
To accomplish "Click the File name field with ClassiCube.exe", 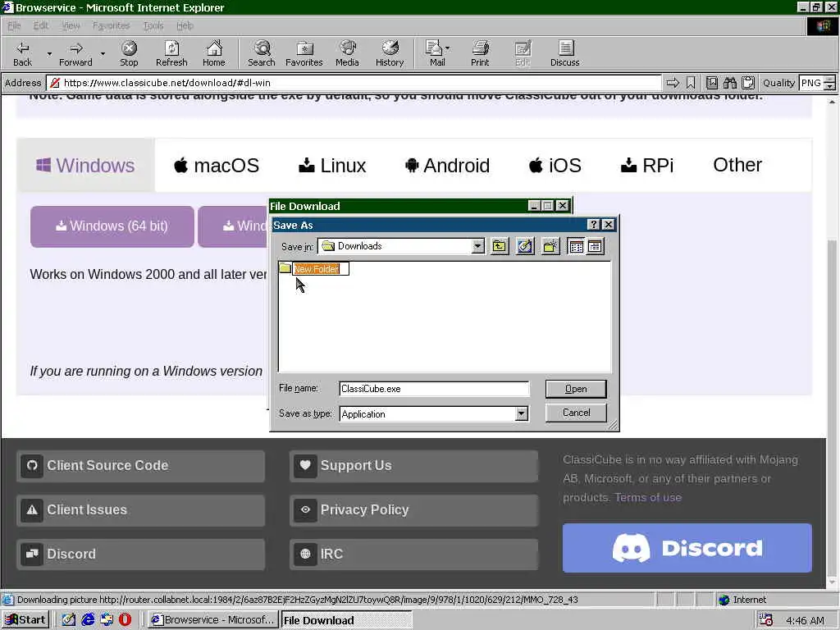I will [434, 389].
